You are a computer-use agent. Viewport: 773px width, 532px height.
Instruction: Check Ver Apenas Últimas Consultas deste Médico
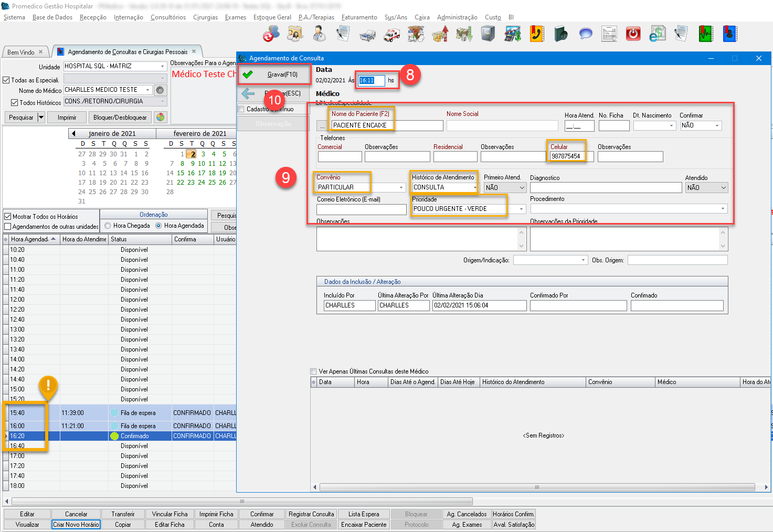click(314, 371)
